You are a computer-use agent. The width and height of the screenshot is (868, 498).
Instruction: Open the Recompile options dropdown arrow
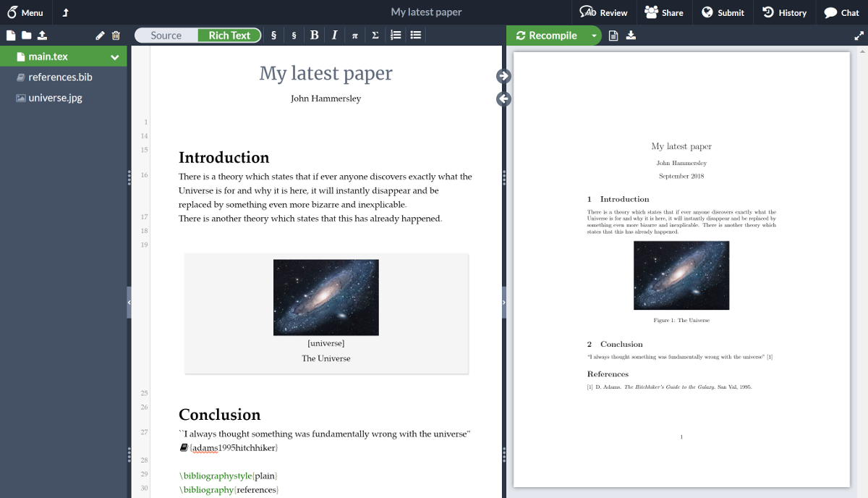click(x=593, y=35)
